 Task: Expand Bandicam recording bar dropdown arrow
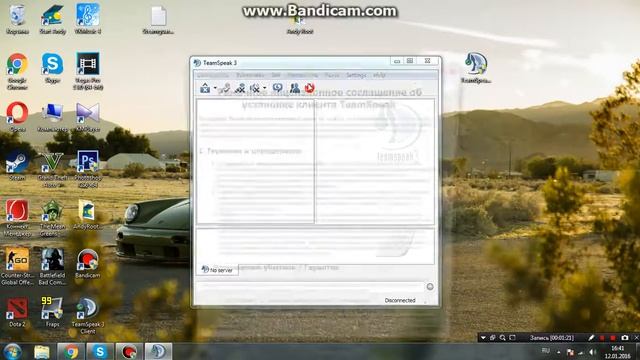(483, 338)
